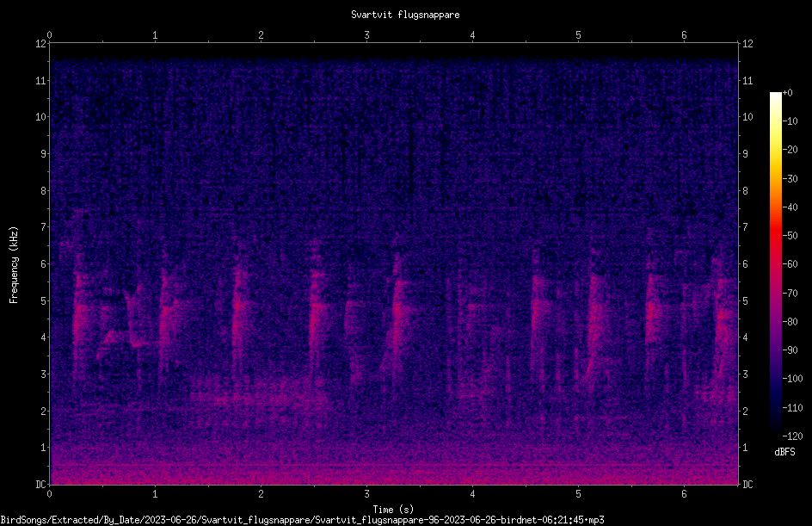
Task: Click the horizontal hum line near 0.5 kHz
Action: (x=394, y=466)
